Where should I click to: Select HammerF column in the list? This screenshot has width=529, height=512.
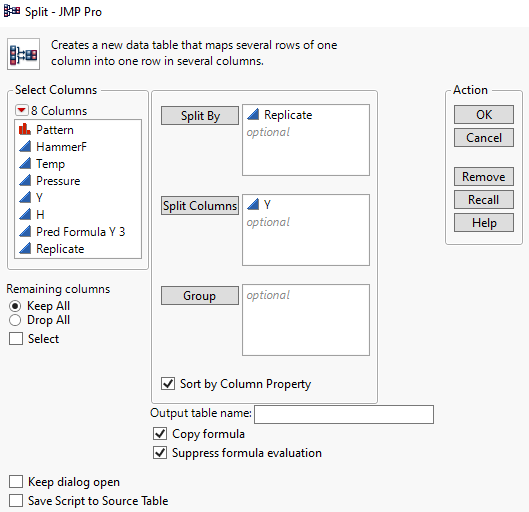coord(61,147)
